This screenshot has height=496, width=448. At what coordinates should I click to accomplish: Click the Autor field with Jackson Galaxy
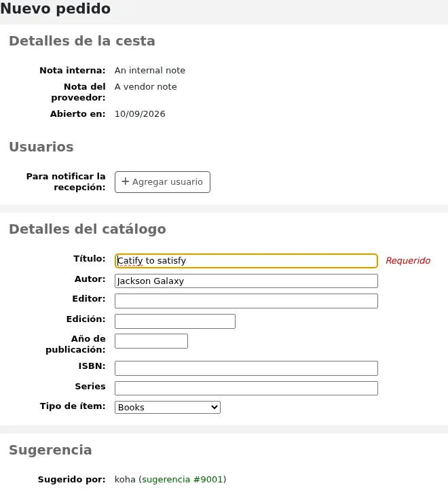point(246,281)
